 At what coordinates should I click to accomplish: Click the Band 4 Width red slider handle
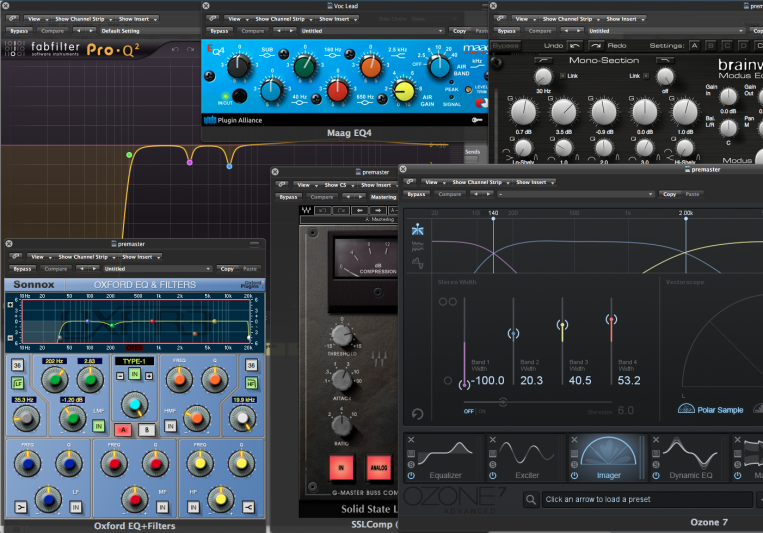[x=611, y=319]
